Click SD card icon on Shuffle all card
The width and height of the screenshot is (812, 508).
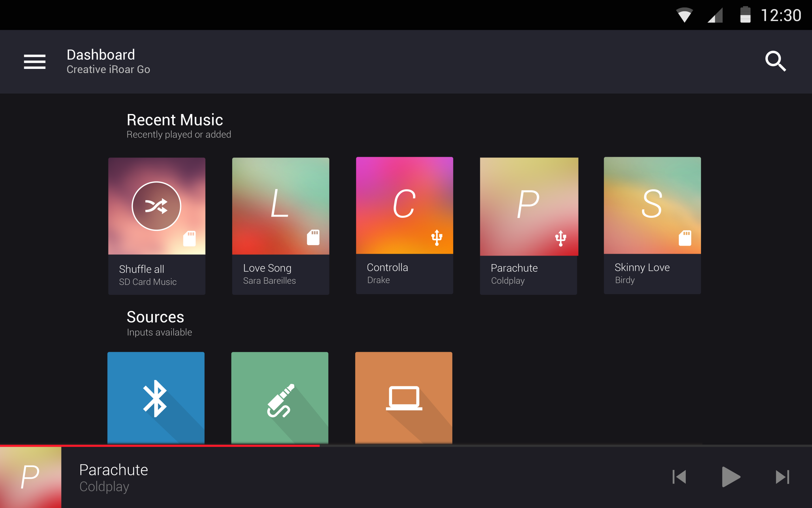(190, 238)
